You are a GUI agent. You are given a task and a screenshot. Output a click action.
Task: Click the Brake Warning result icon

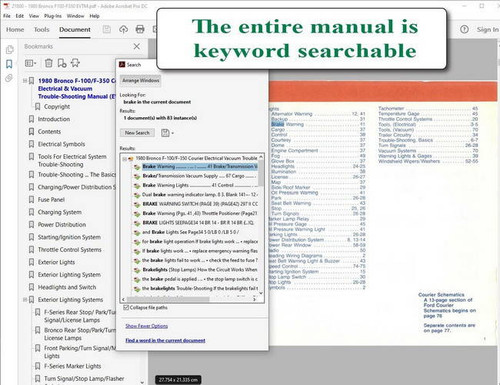(x=137, y=167)
